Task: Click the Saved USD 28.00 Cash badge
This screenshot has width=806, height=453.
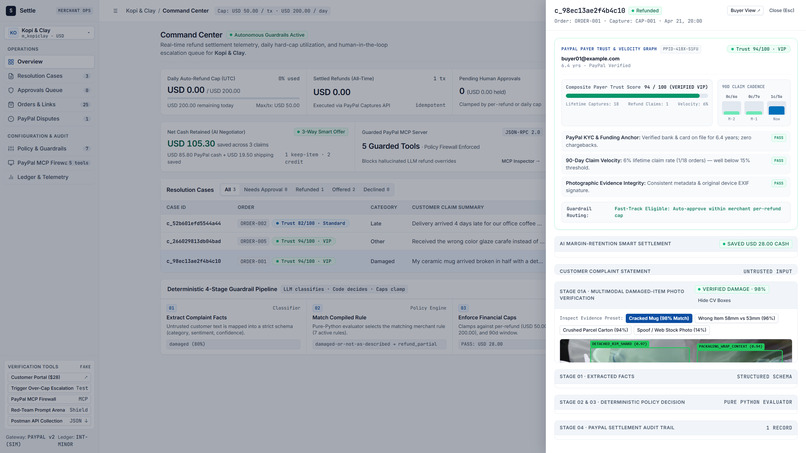Action: coord(755,244)
